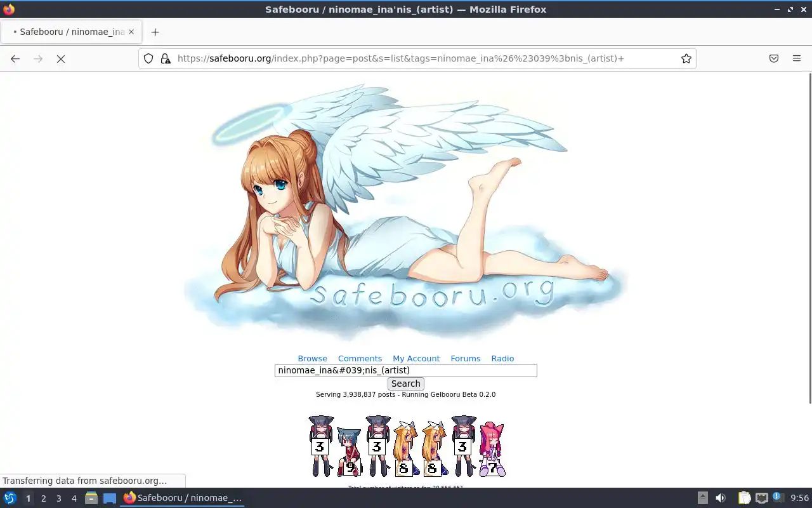This screenshot has height=508, width=812.
Task: Focus the Safebooru Firefox taskbar entry
Action: click(183, 498)
